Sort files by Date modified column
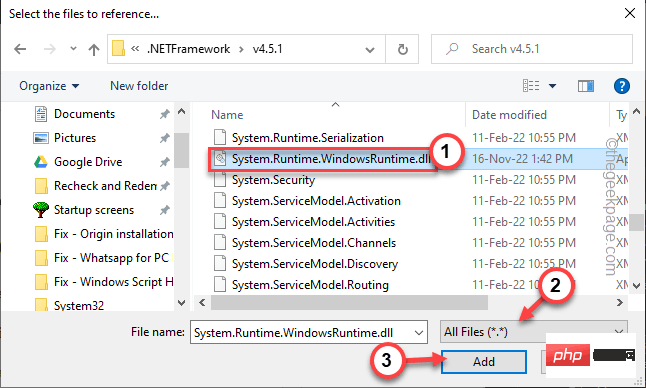 click(x=509, y=115)
